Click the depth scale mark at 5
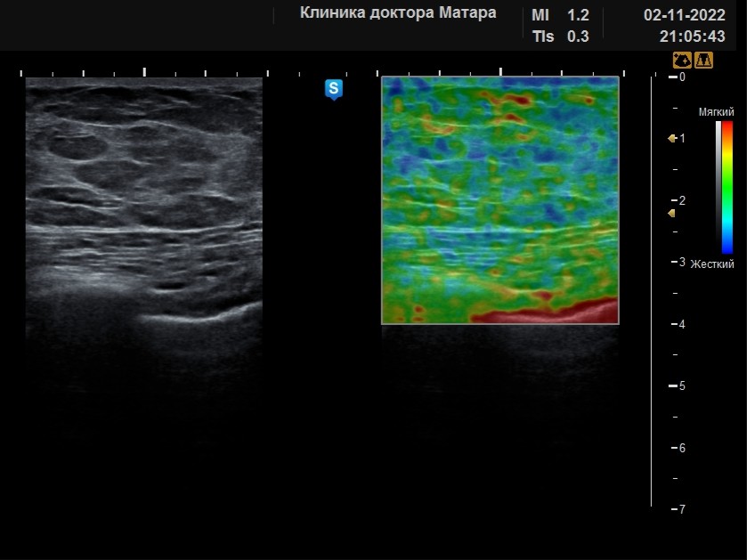This screenshot has height=560, width=747. (x=678, y=386)
